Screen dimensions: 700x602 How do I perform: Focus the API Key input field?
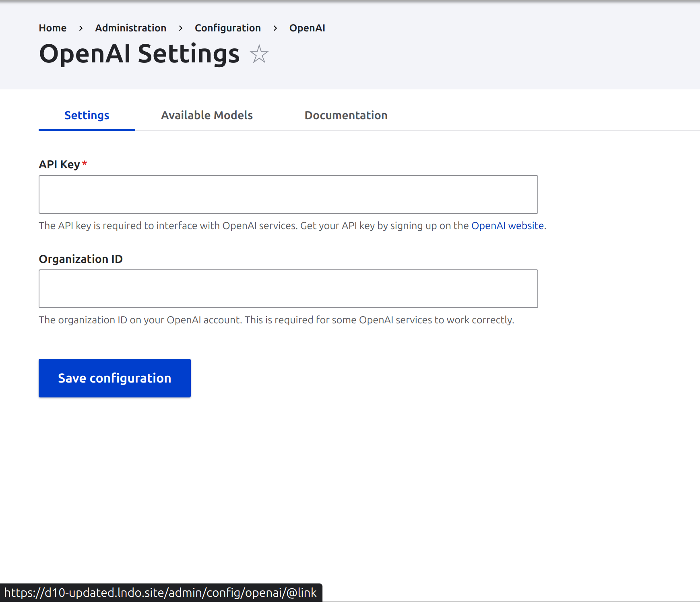click(288, 194)
